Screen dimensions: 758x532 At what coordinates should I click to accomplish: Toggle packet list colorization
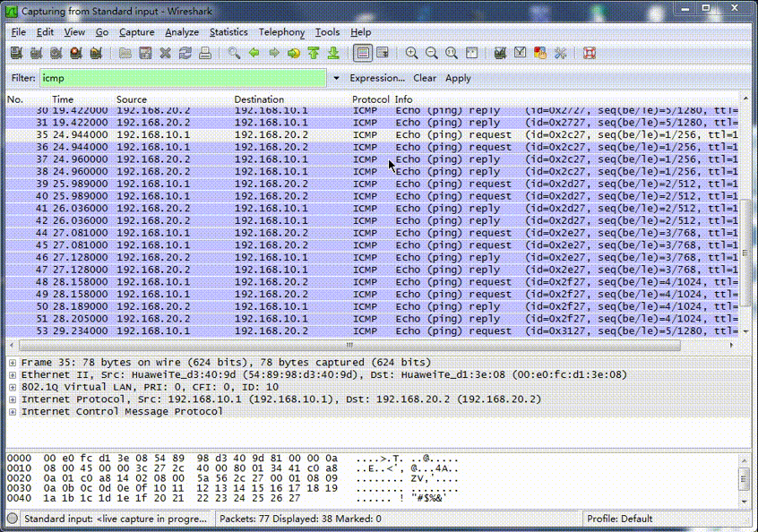(363, 53)
